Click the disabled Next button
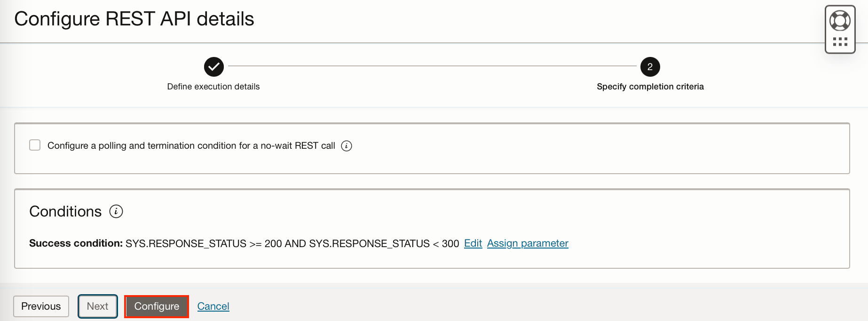The width and height of the screenshot is (868, 321). point(97,306)
